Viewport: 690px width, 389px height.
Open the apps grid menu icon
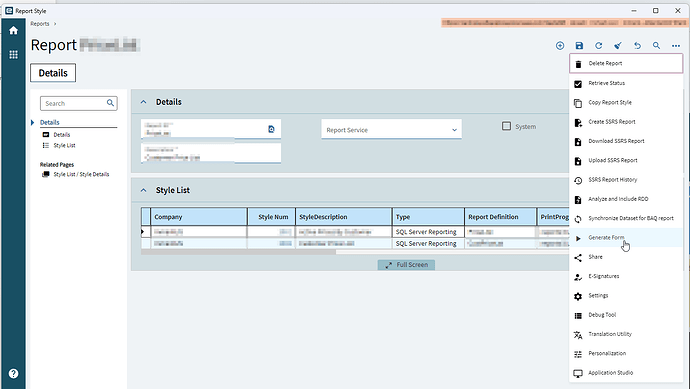(x=13, y=55)
